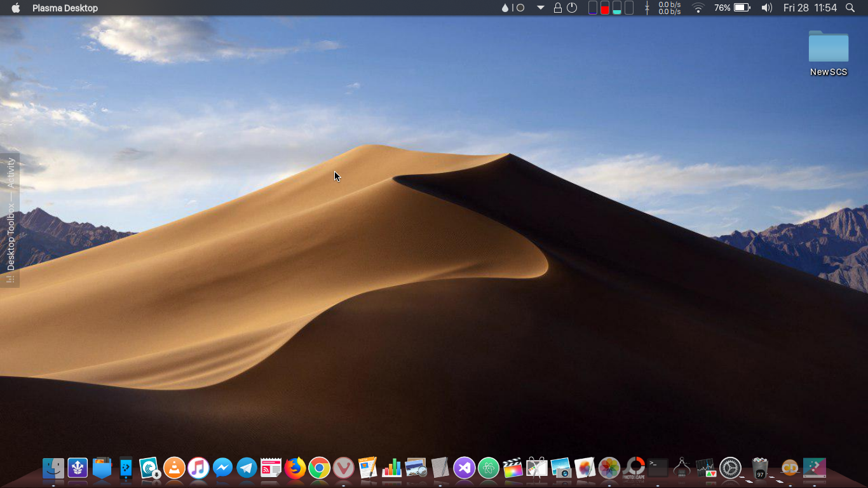Open the Plasma Desktop menu
This screenshot has width=868, height=488.
click(x=65, y=8)
